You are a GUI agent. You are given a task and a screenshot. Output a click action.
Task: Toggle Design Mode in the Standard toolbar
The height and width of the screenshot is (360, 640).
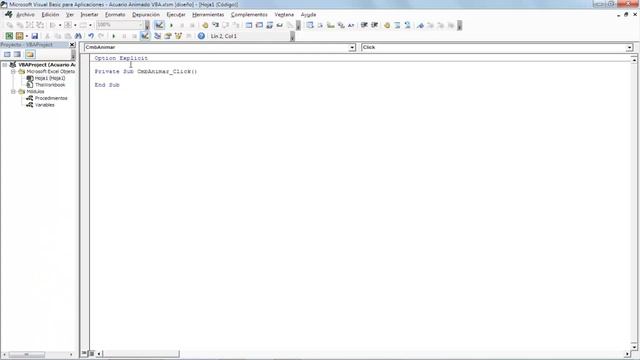[145, 36]
